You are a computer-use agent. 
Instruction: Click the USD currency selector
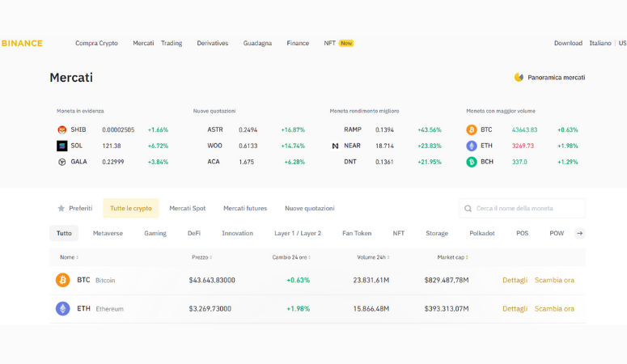pos(623,43)
